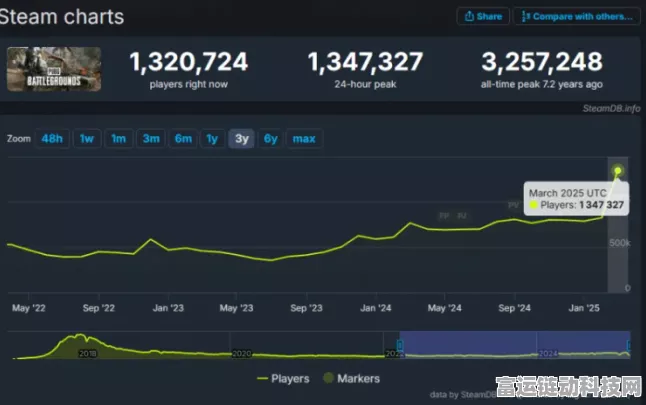Open the PUBG Battlegrounds game thumbnail
The image size is (646, 405).
coord(54,69)
